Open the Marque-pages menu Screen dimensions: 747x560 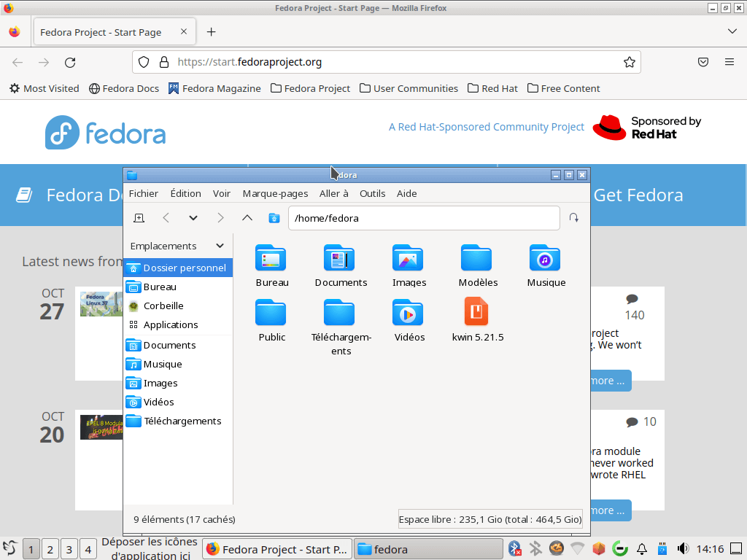tap(275, 193)
